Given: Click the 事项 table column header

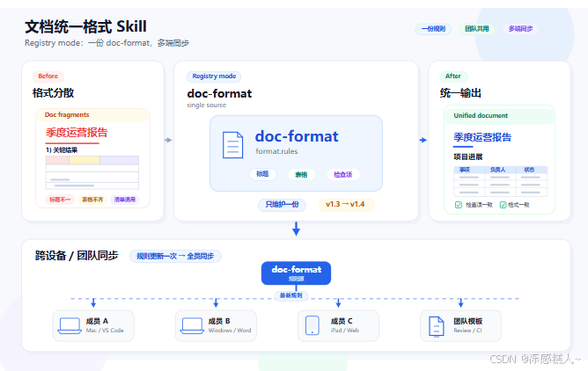Looking at the screenshot, I should coord(465,170).
